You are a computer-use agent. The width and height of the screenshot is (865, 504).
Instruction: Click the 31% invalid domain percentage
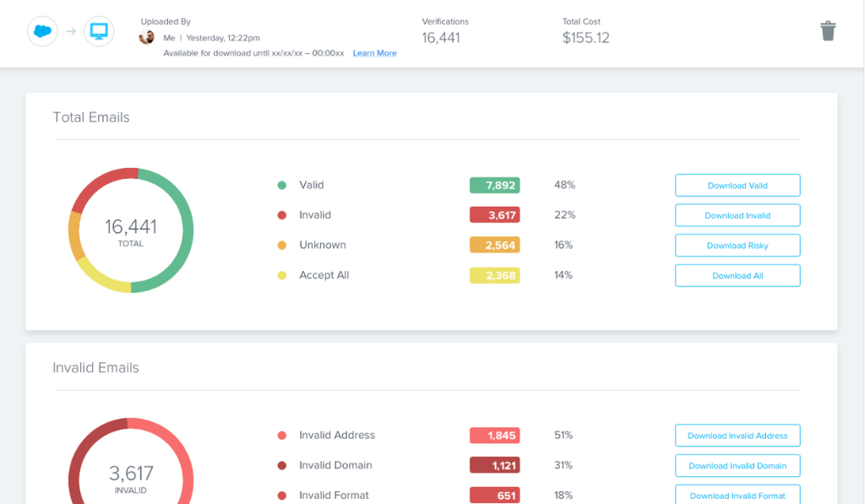coord(563,465)
